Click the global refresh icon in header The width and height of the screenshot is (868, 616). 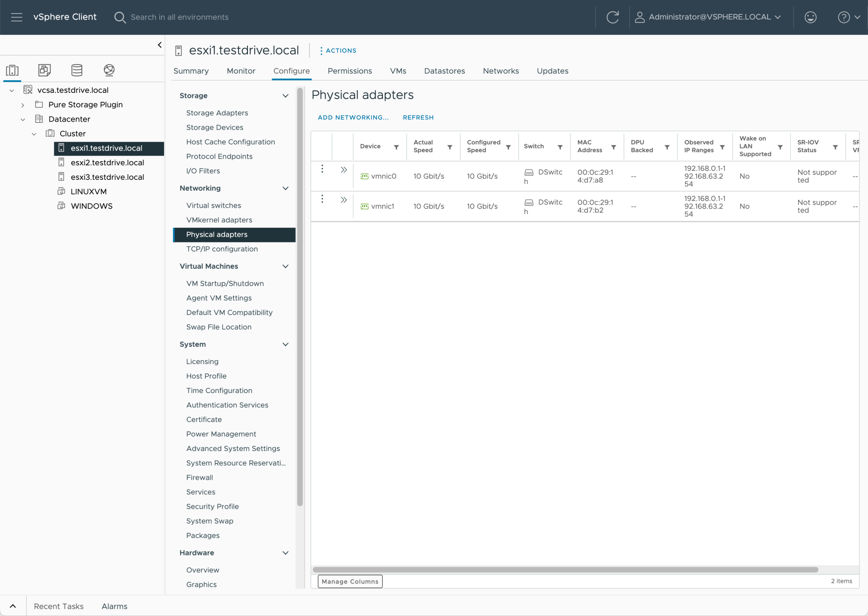[612, 17]
